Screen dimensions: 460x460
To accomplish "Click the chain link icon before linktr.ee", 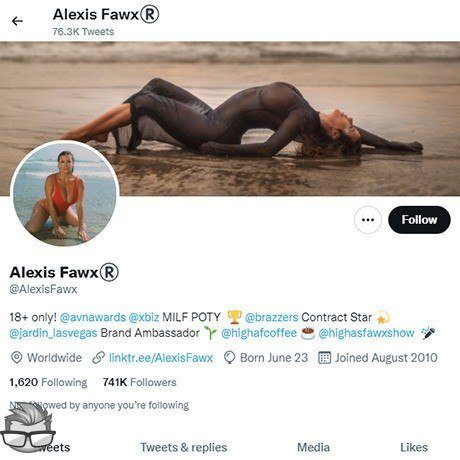I will coord(98,358).
